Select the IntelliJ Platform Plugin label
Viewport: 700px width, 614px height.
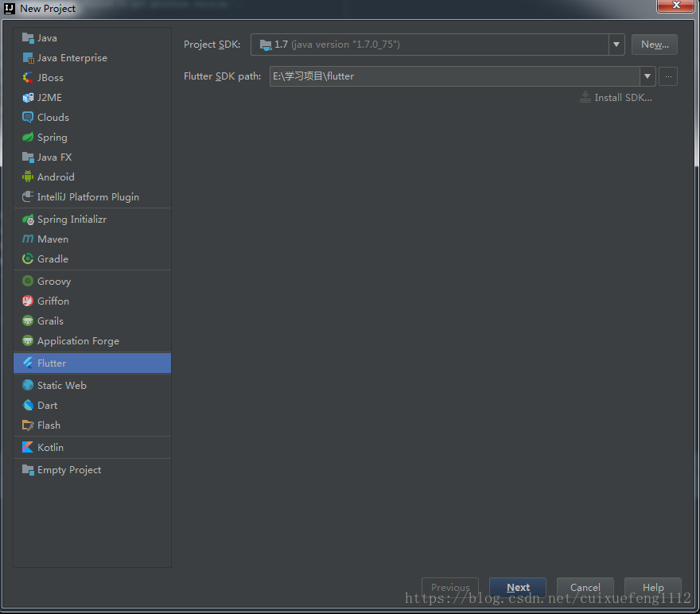click(88, 196)
